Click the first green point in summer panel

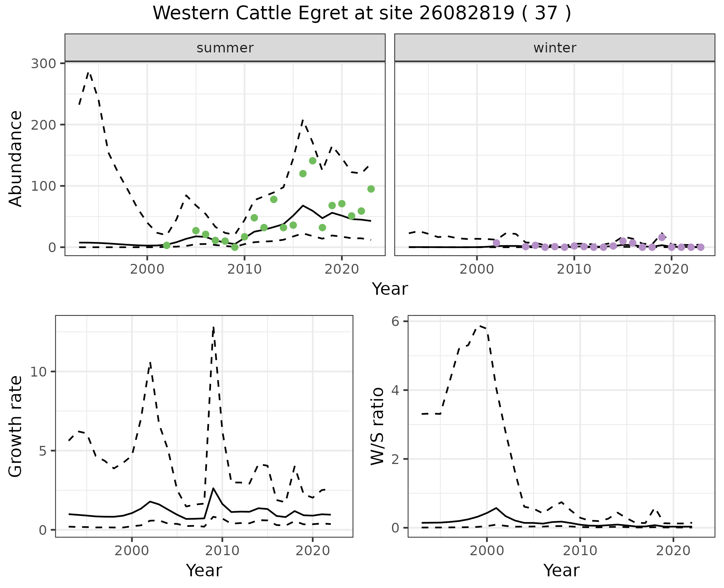[167, 245]
